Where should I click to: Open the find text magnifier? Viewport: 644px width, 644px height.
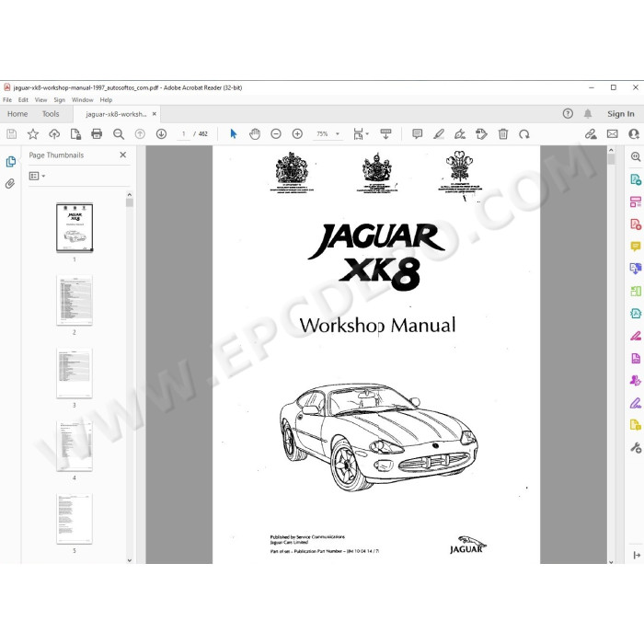pyautogui.click(x=119, y=134)
